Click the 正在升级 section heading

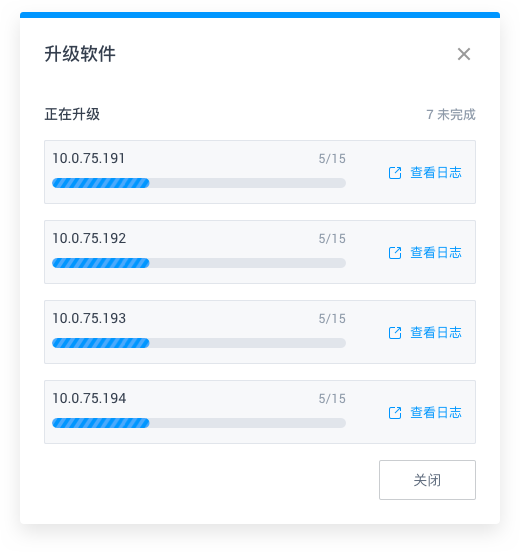(x=72, y=114)
